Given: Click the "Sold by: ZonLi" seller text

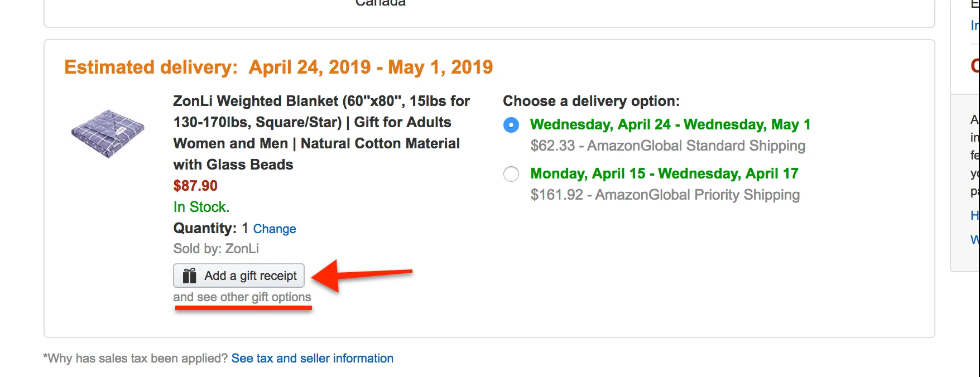Looking at the screenshot, I should (x=216, y=249).
